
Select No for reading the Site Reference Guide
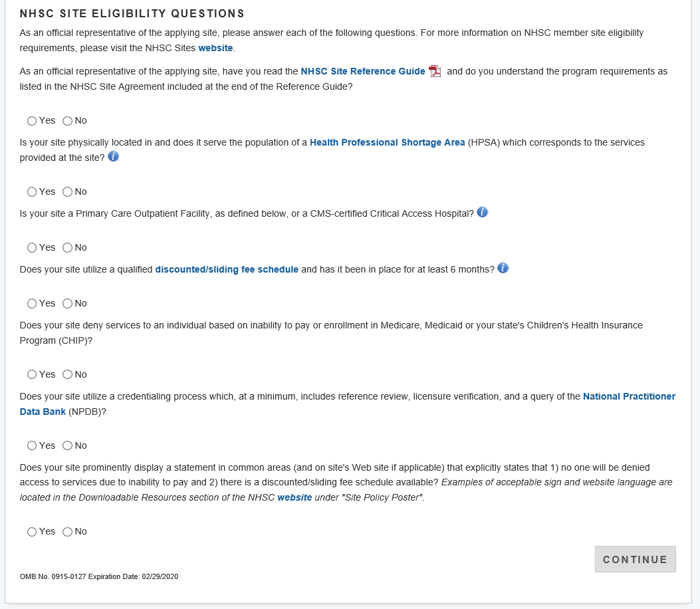pos(67,121)
